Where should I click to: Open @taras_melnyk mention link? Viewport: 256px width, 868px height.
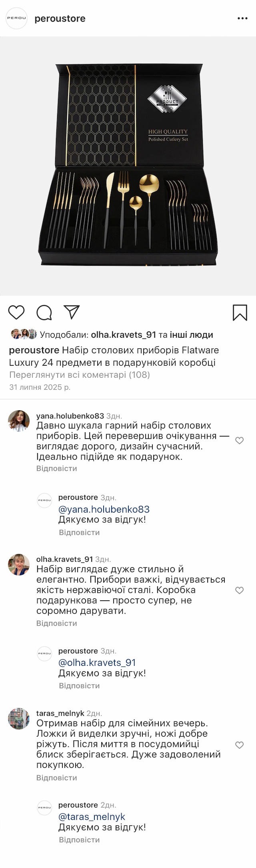[x=92, y=817]
